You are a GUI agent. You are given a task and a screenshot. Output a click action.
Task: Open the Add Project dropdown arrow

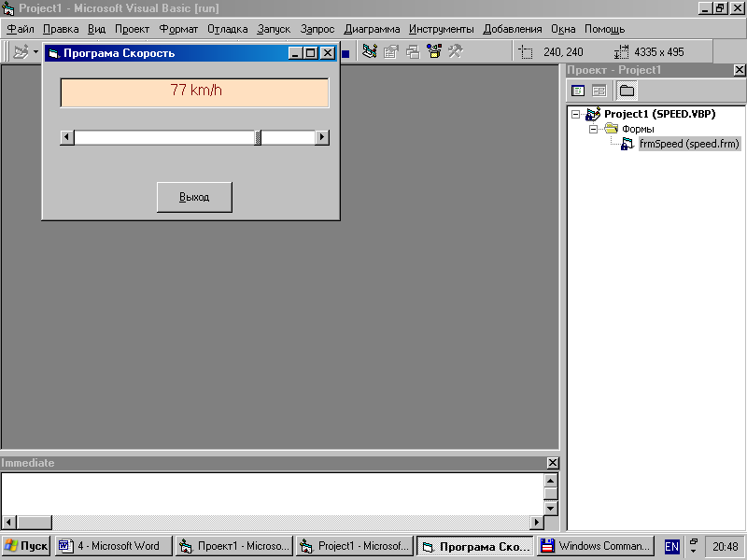tap(36, 51)
